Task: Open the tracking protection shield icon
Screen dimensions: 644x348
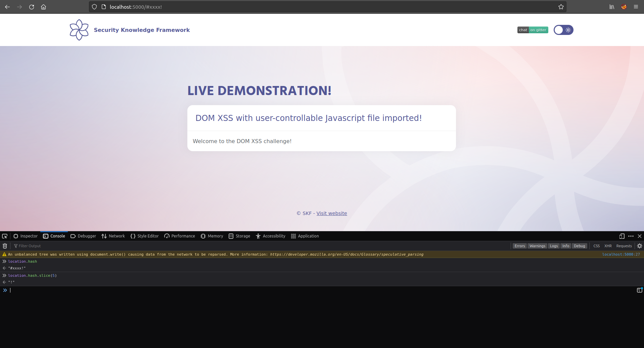Action: pos(94,7)
